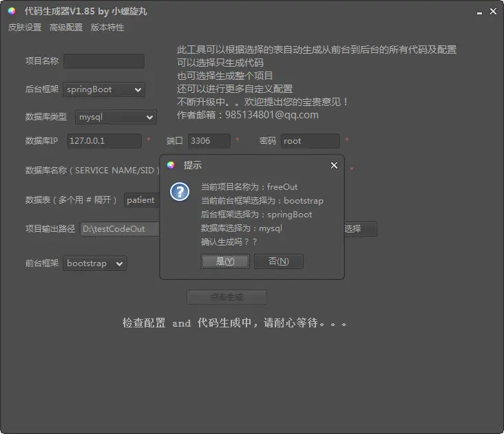Screen dimensions: 504x434
Task: Open the 皮肤设置 menu
Action: (x=25, y=28)
